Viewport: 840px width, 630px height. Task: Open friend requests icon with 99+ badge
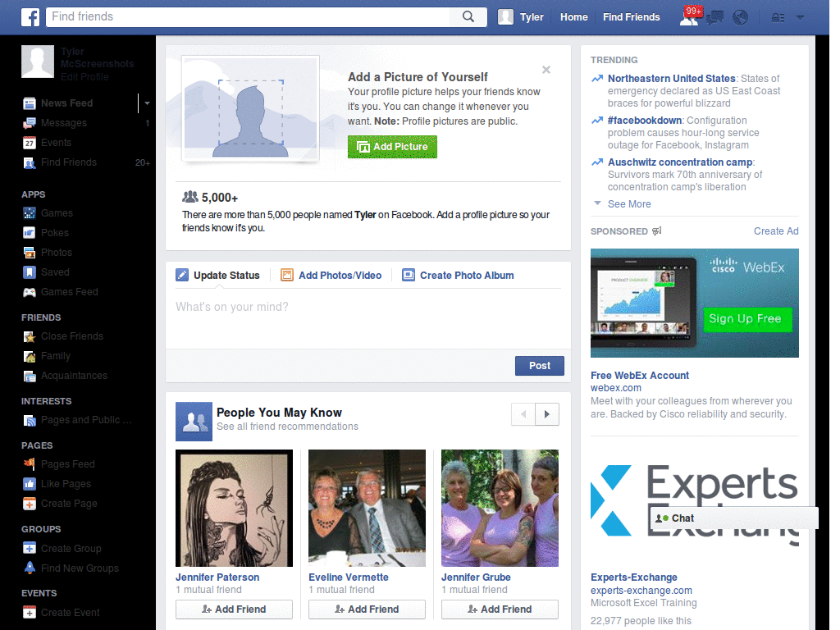[689, 17]
